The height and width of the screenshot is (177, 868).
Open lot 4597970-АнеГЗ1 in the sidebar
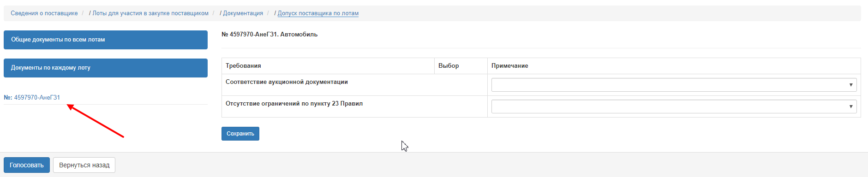coord(37,97)
